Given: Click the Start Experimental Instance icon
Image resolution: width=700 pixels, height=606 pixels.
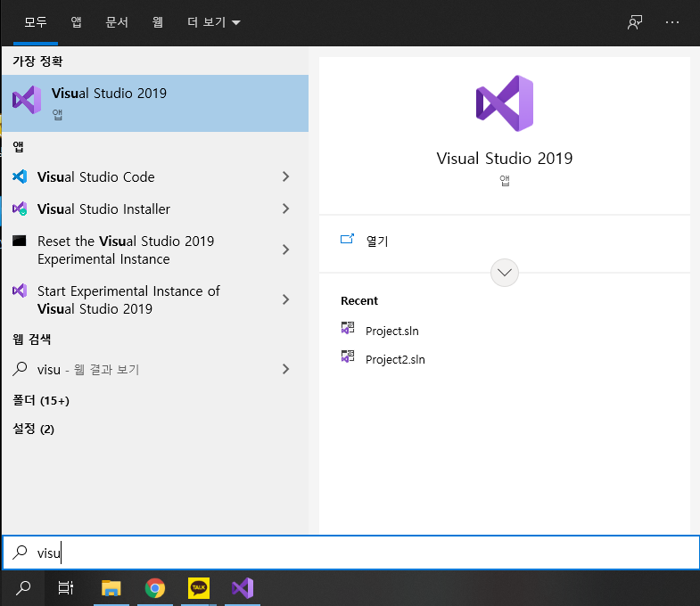Looking at the screenshot, I should click(x=20, y=291).
